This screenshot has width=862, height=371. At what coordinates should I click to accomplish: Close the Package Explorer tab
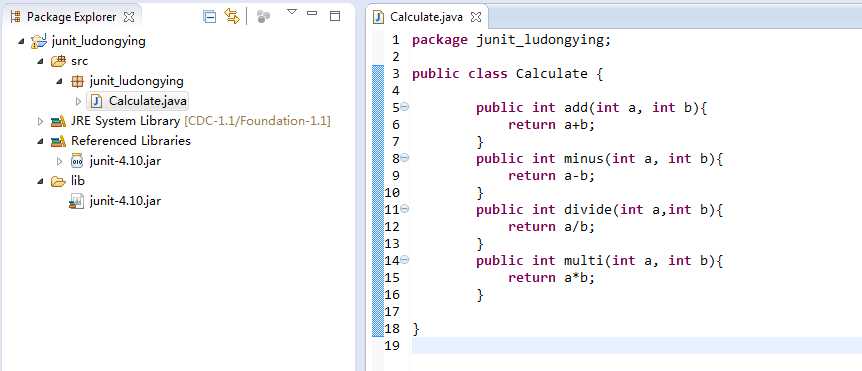pyautogui.click(x=129, y=17)
